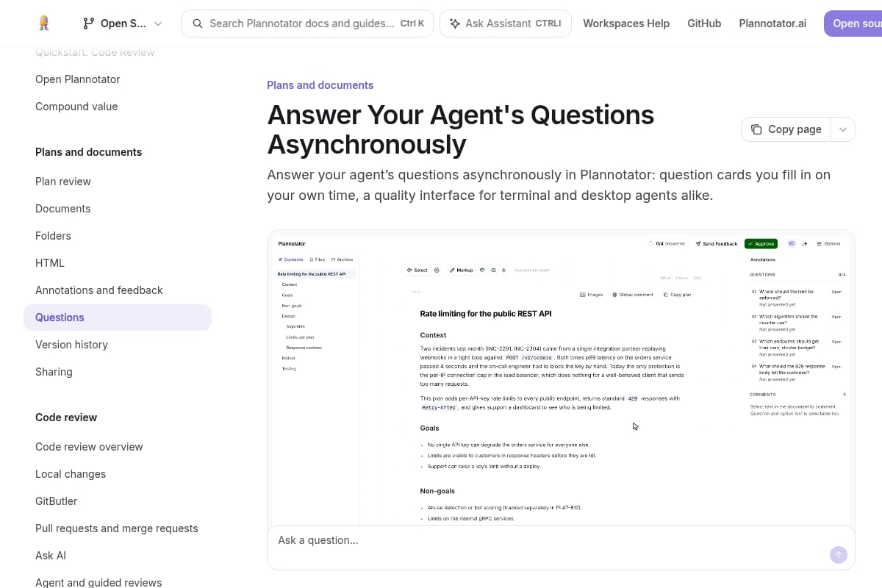Open the Open Plannotator page
The width and height of the screenshot is (882, 588).
coord(78,79)
